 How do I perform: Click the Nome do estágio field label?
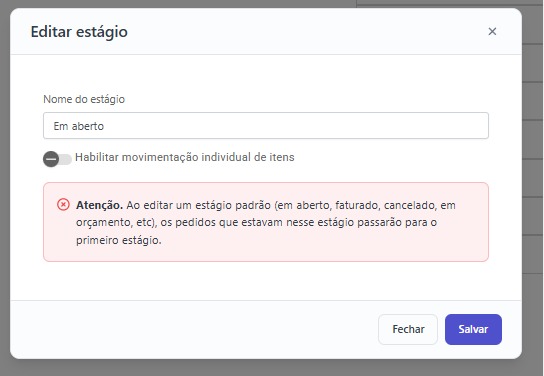pyautogui.click(x=84, y=99)
